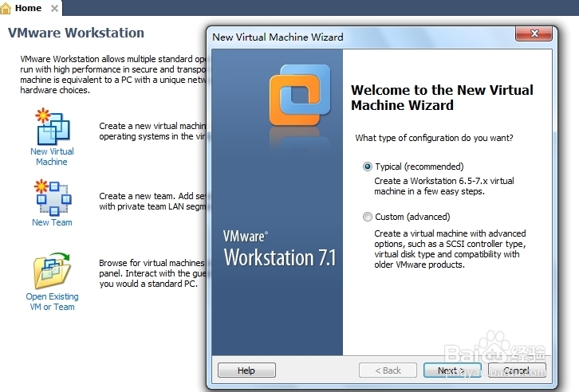The image size is (579, 392).
Task: Click the Help button in the wizard
Action: (246, 370)
